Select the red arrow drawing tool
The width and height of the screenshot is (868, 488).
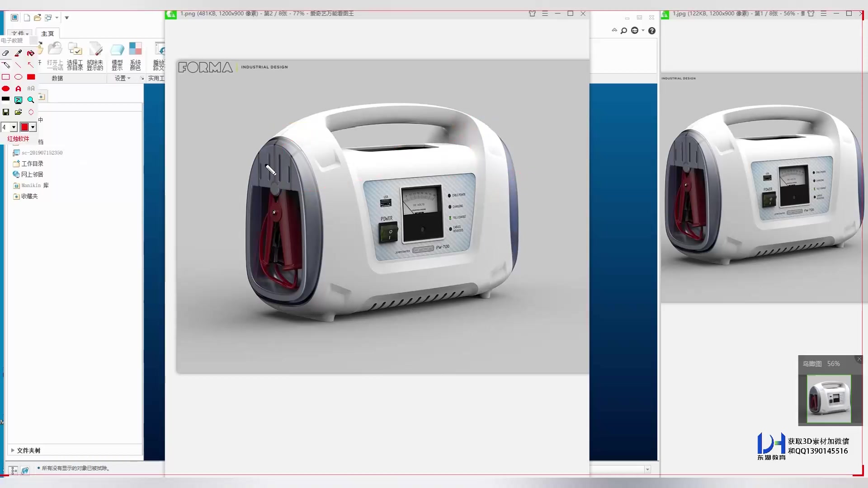(x=31, y=65)
